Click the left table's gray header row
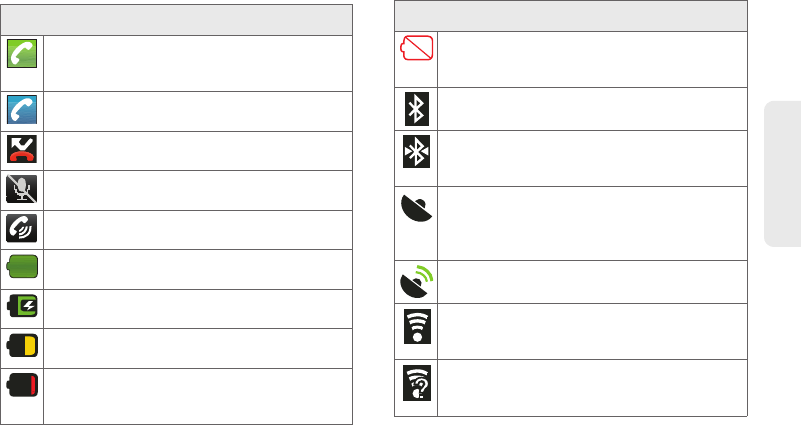The image size is (801, 425). tap(176, 19)
